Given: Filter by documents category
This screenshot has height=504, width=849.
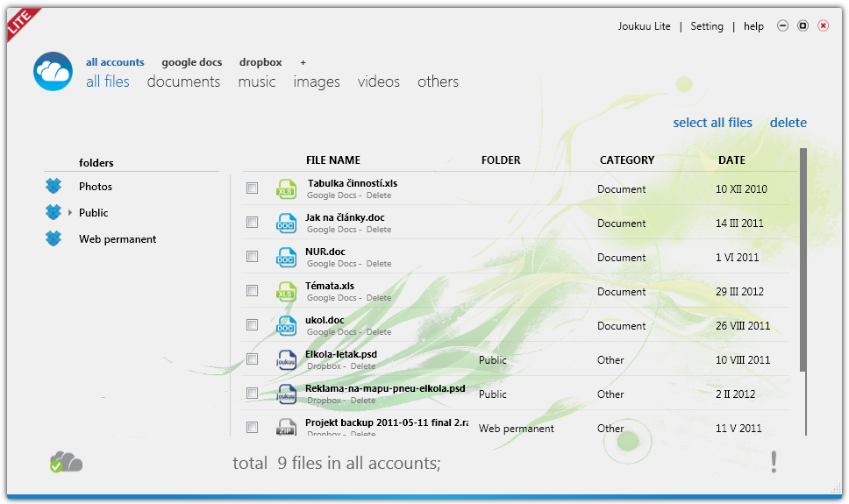Looking at the screenshot, I should coord(183,82).
